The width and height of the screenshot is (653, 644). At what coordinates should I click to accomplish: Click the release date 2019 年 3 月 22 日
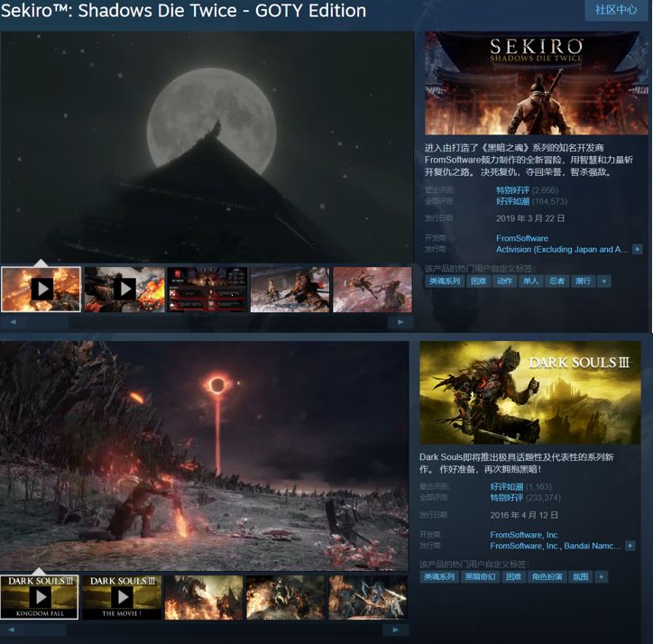point(530,218)
